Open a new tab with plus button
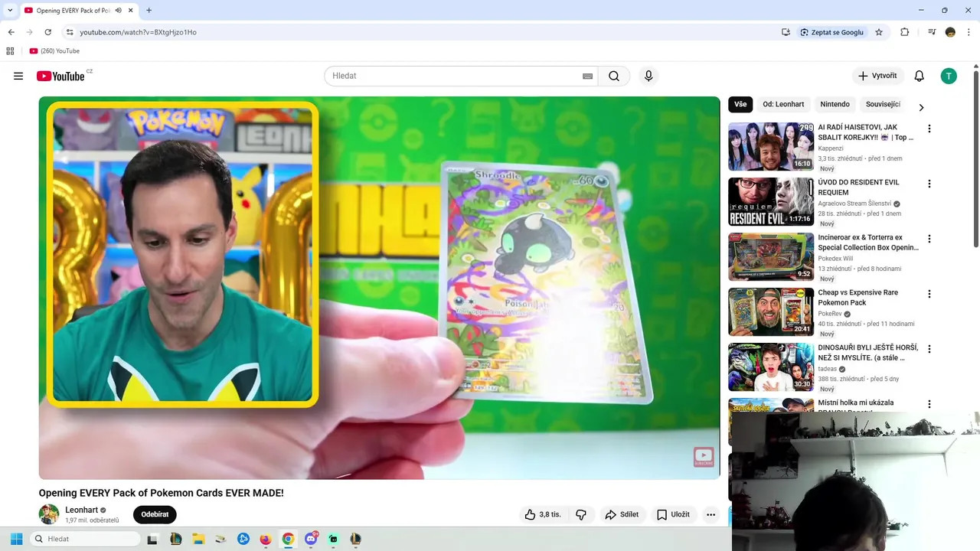 (x=149, y=10)
